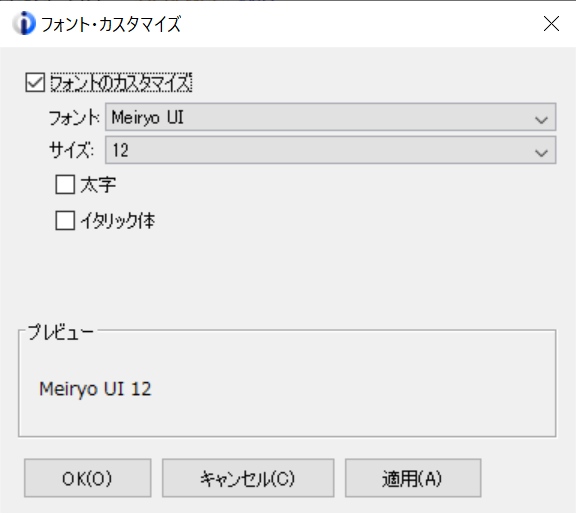This screenshot has height=513, width=576.
Task: Apply changes with the 適用(A) button
Action: (413, 478)
